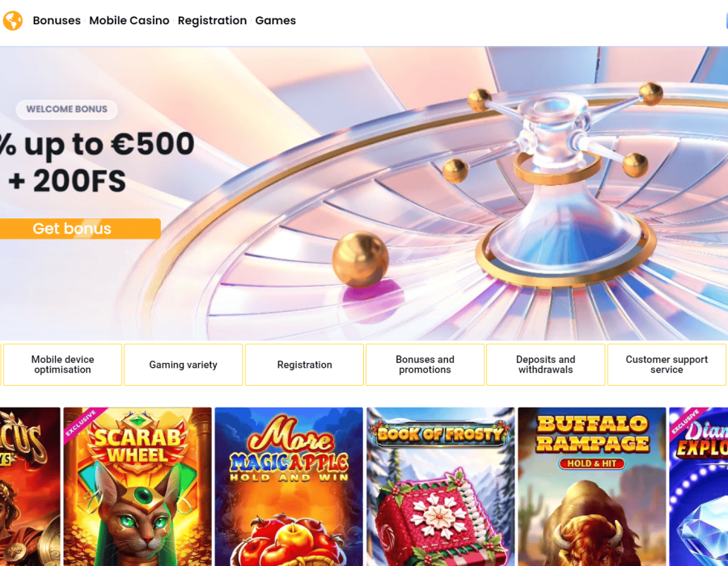View Customer support service section

[667, 365]
